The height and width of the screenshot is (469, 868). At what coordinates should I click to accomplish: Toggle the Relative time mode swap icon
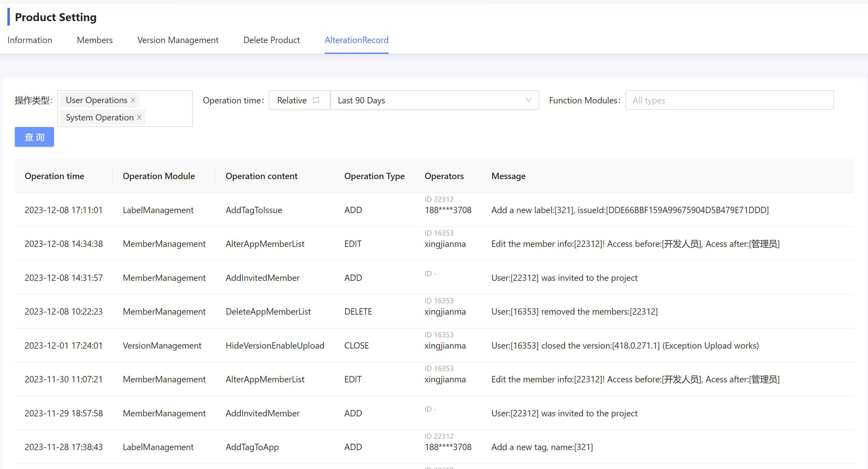pyautogui.click(x=316, y=100)
